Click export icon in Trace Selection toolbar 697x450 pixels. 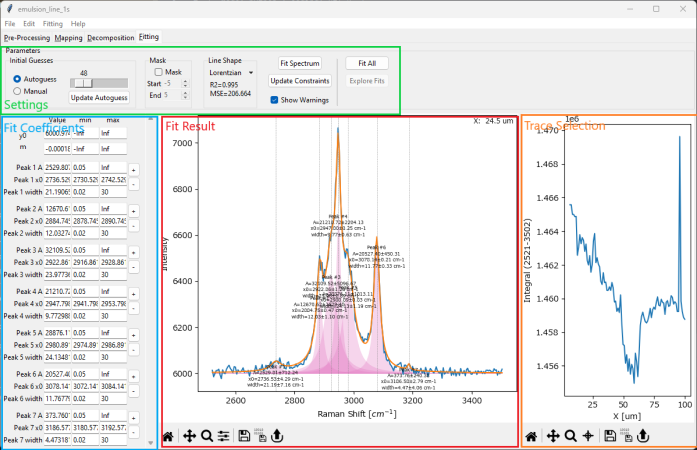coord(645,436)
